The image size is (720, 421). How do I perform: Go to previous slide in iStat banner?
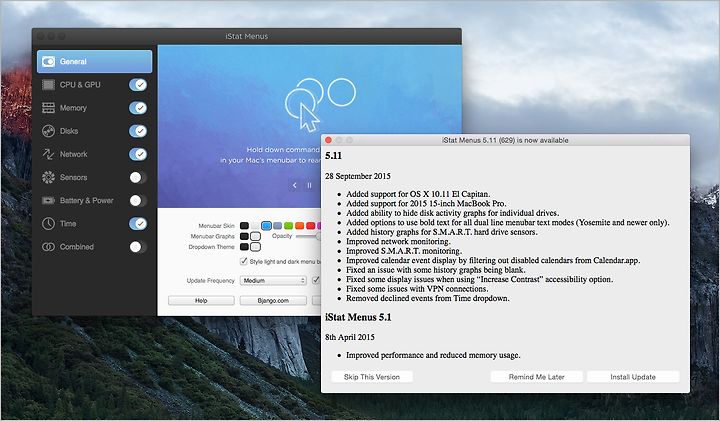pyautogui.click(x=295, y=185)
